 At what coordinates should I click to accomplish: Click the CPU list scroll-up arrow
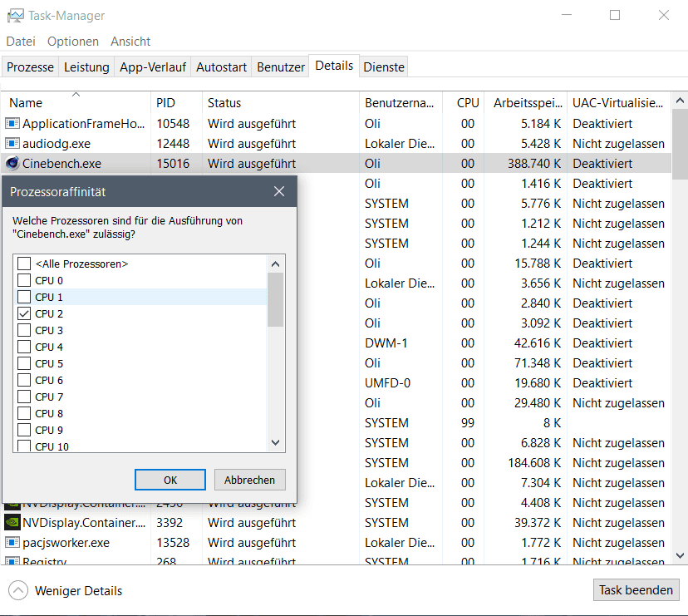click(x=276, y=264)
